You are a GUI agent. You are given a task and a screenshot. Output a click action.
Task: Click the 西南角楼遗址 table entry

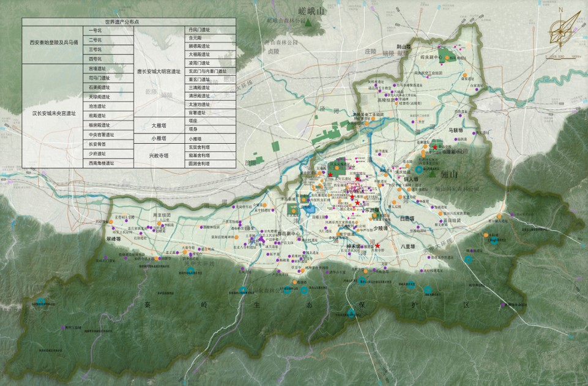[x=108, y=164]
